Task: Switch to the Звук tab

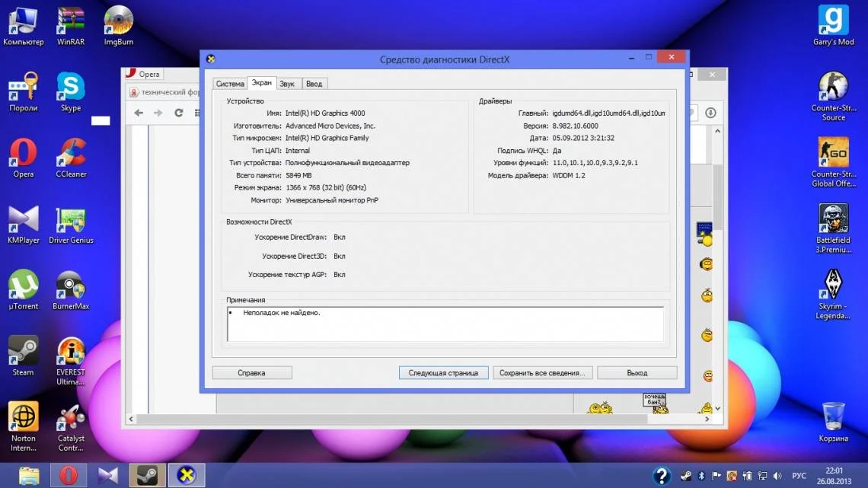Action: coord(287,84)
